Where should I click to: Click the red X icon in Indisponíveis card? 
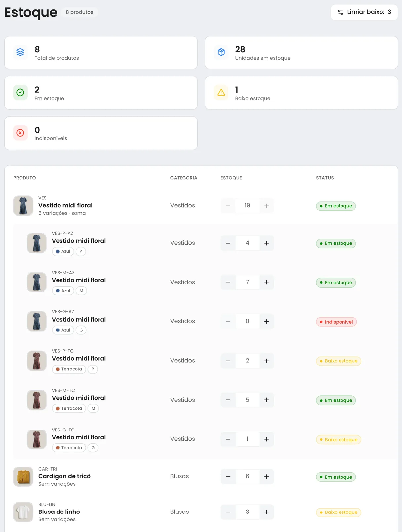(x=20, y=133)
